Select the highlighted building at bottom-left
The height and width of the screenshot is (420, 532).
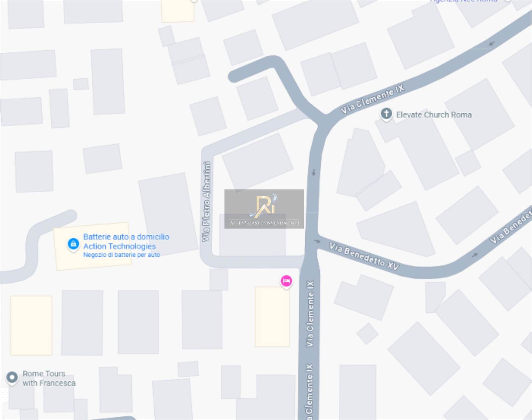[x=31, y=326]
